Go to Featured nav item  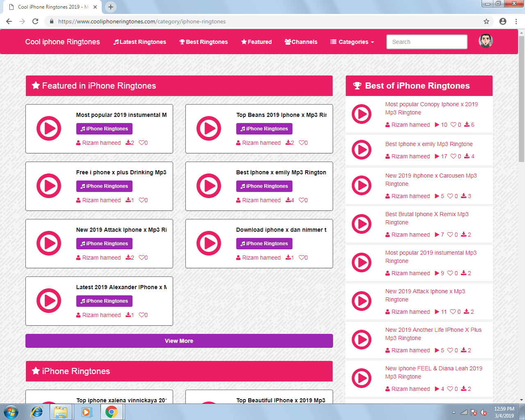point(257,42)
